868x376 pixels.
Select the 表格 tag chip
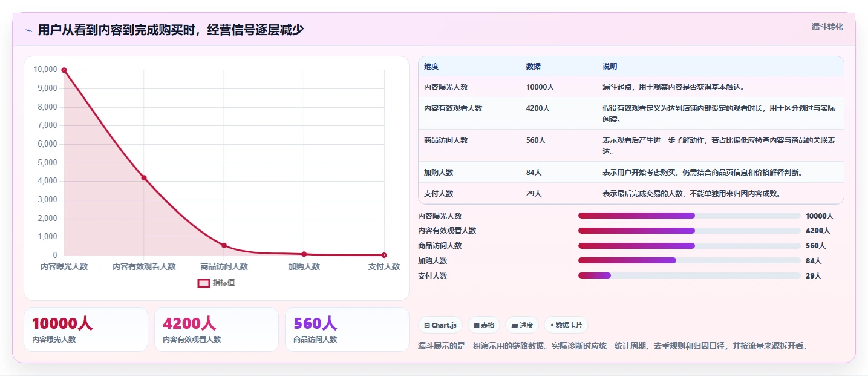483,325
